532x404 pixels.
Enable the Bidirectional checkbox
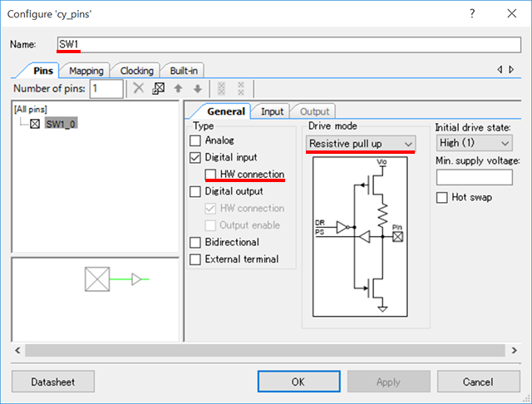click(x=195, y=243)
